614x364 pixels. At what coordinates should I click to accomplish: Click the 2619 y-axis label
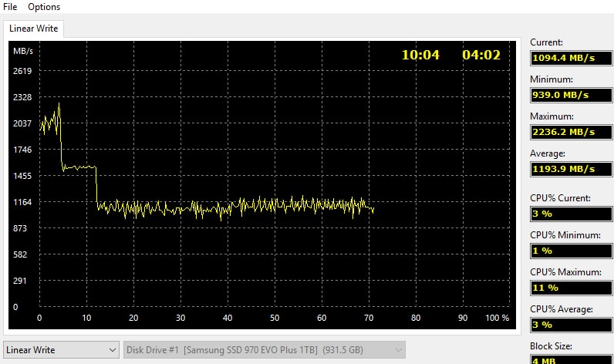(22, 71)
